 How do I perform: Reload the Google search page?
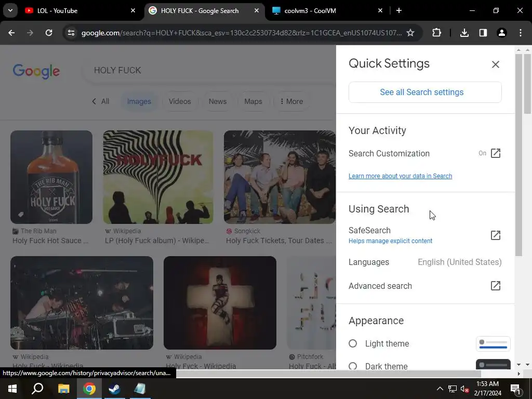coord(49,33)
